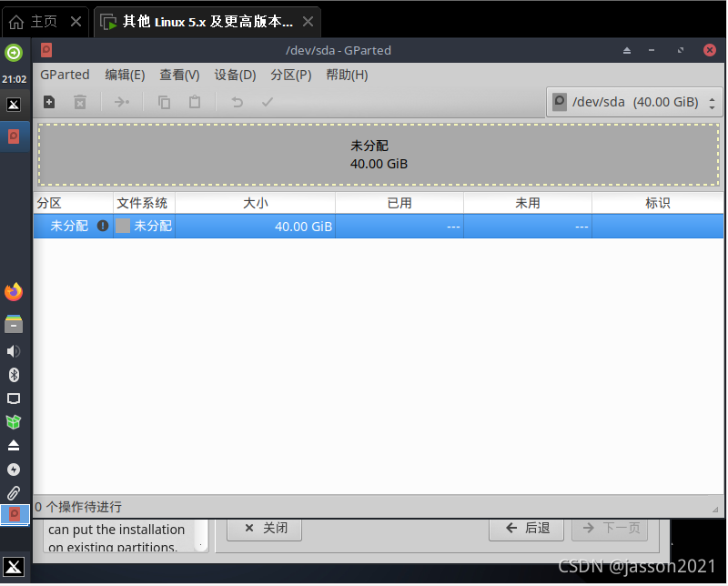Launch Firefox from the side panel

coord(14,292)
